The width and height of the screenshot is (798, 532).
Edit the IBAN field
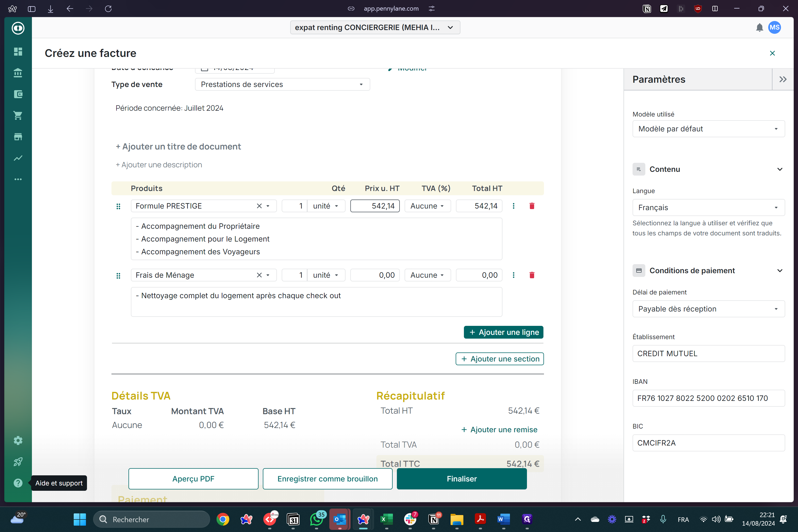pos(708,398)
